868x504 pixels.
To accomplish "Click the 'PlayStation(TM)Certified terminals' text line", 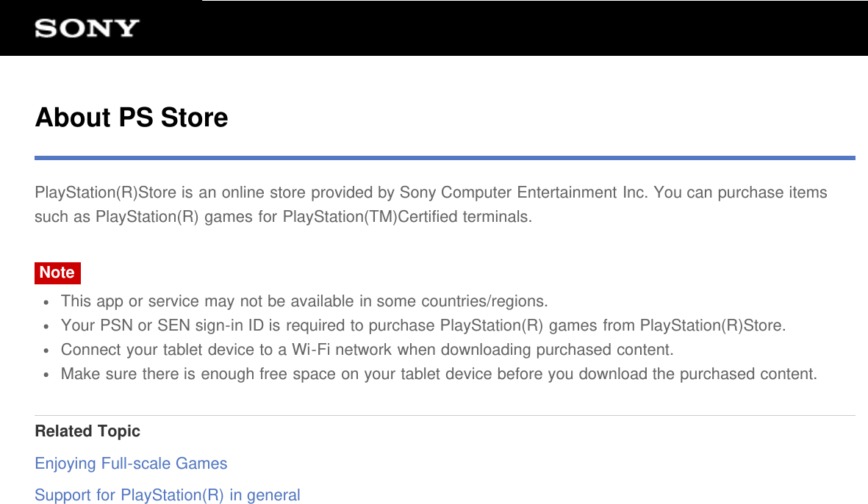I will tap(406, 217).
